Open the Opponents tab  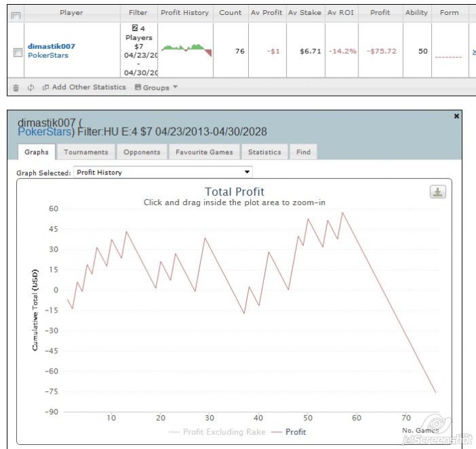[x=141, y=152]
